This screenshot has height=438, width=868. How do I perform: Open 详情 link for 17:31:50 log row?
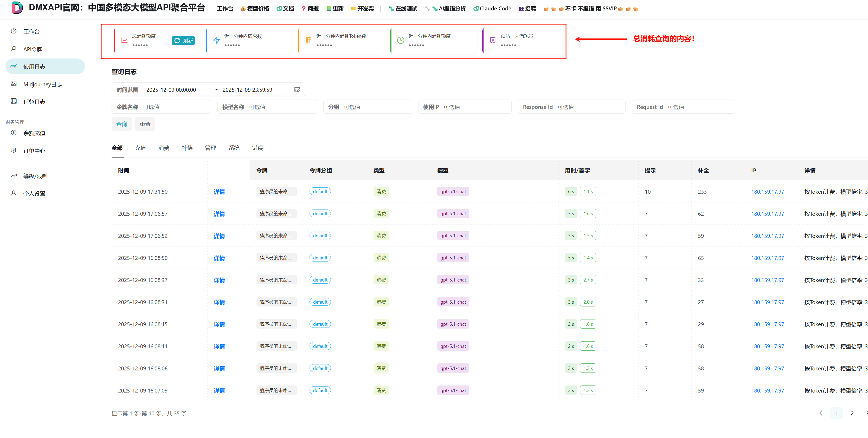(x=219, y=192)
